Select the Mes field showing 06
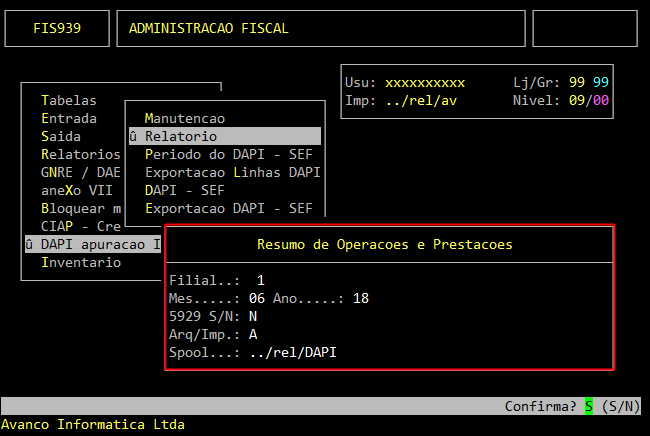 [256, 298]
